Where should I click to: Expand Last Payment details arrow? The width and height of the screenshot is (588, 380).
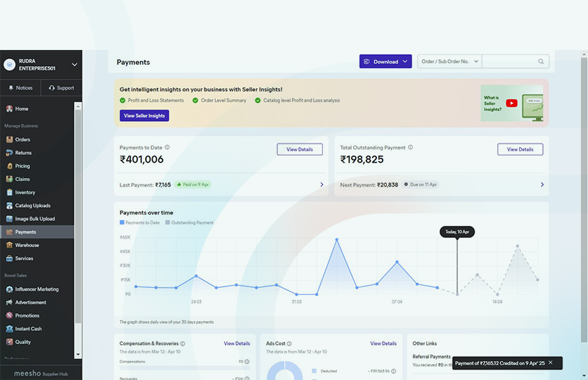321,184
